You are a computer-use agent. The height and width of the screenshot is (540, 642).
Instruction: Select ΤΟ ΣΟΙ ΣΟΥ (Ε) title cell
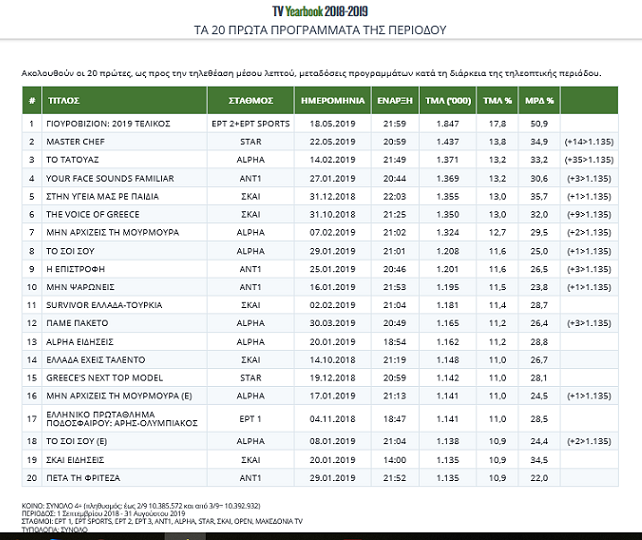tap(124, 441)
